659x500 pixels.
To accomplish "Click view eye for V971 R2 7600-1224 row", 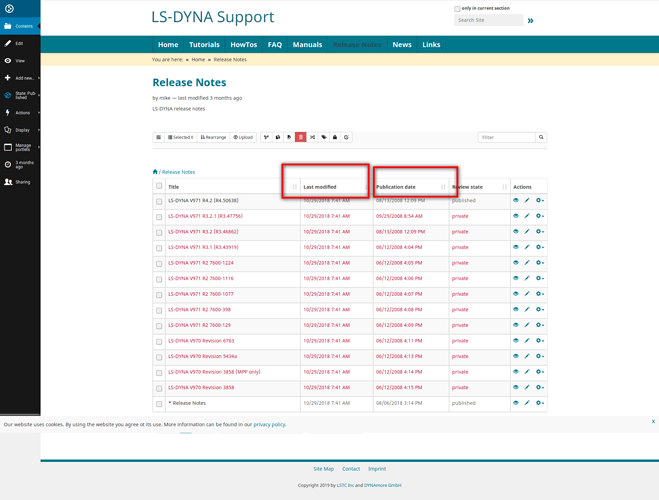I will click(x=516, y=263).
